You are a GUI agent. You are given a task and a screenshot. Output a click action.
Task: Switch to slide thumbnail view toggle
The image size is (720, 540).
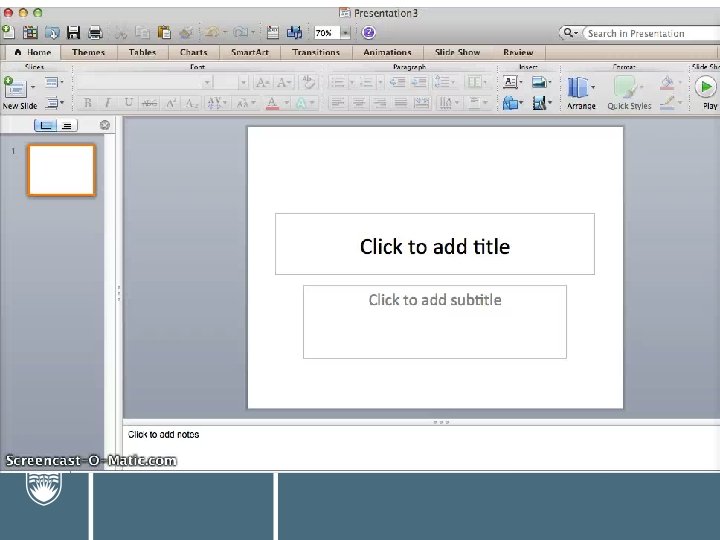[45, 125]
